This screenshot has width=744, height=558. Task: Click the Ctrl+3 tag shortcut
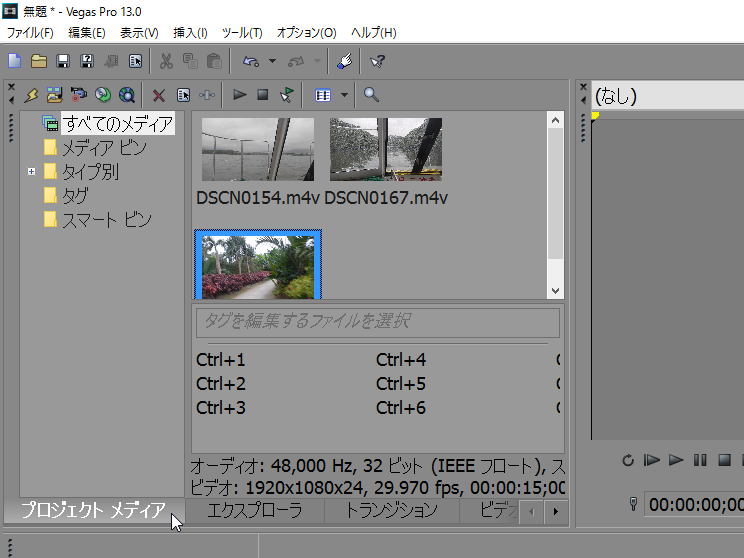point(221,408)
